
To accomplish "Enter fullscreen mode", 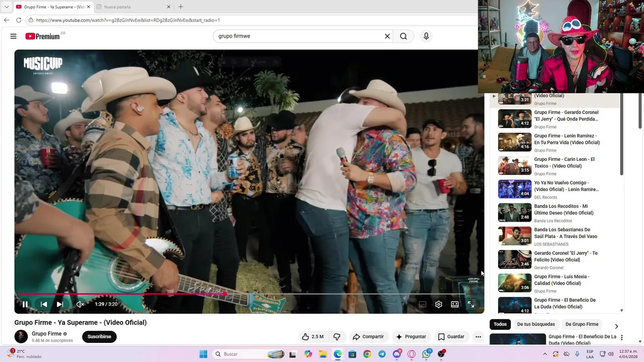I will coord(471,304).
